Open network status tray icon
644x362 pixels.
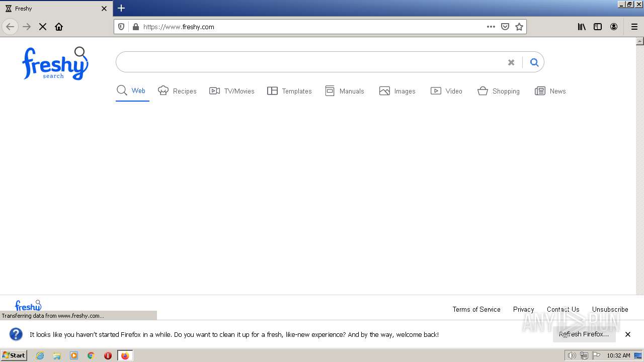pyautogui.click(x=584, y=355)
